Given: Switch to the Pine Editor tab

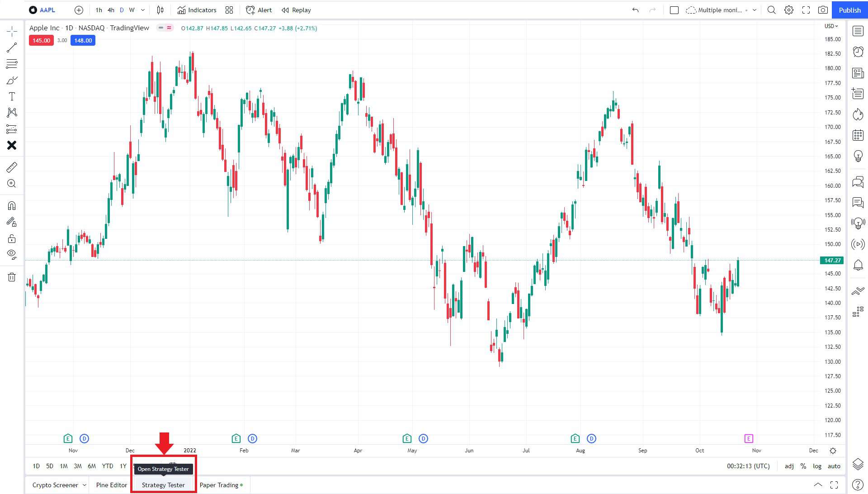Looking at the screenshot, I should tap(111, 484).
